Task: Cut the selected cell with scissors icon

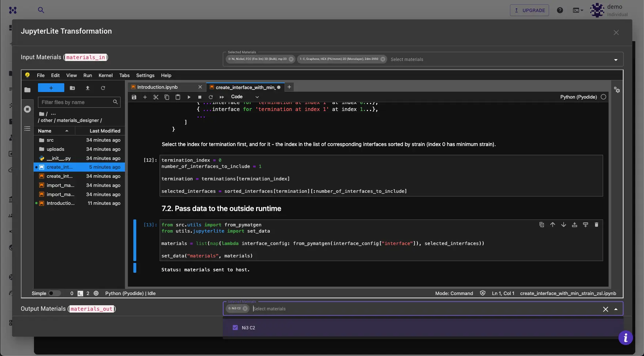Action: point(156,97)
